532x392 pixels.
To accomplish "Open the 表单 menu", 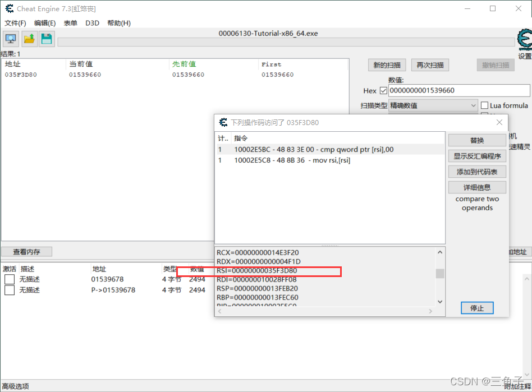I will (x=71, y=23).
